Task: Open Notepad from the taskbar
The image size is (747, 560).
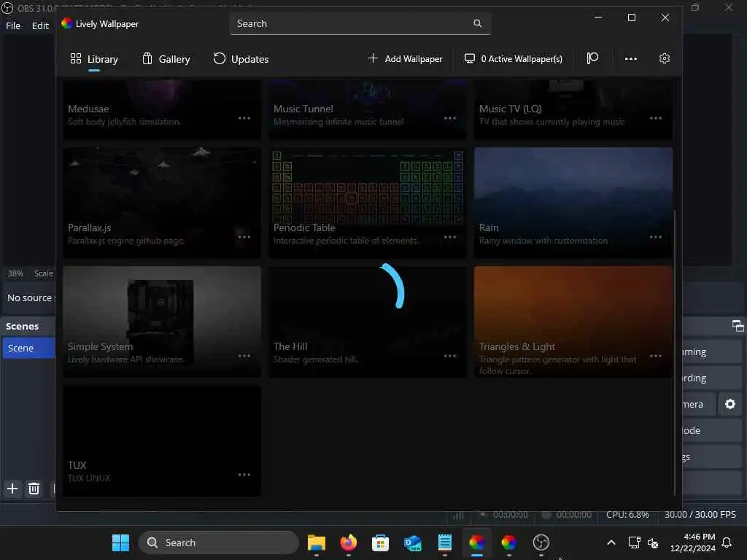Action: tap(444, 542)
